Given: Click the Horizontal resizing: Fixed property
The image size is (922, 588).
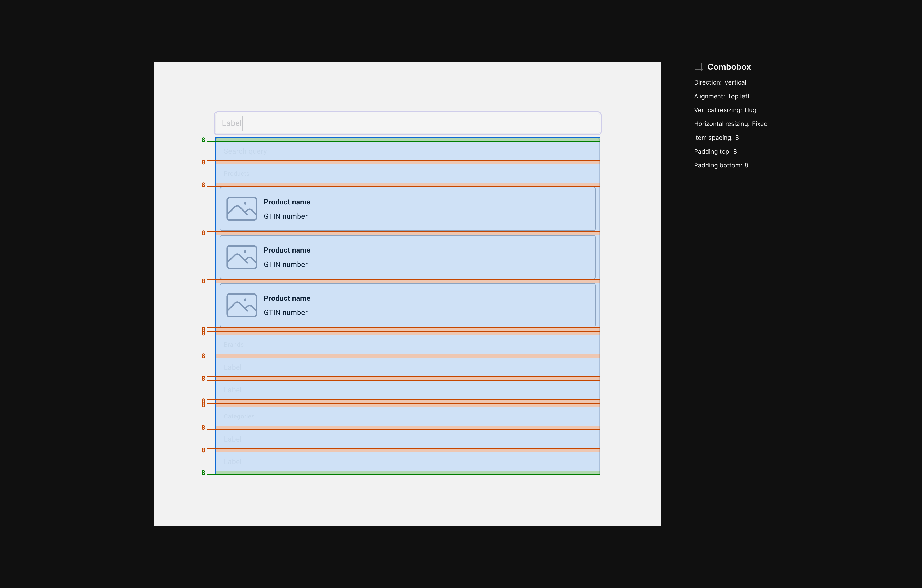Looking at the screenshot, I should coord(730,124).
